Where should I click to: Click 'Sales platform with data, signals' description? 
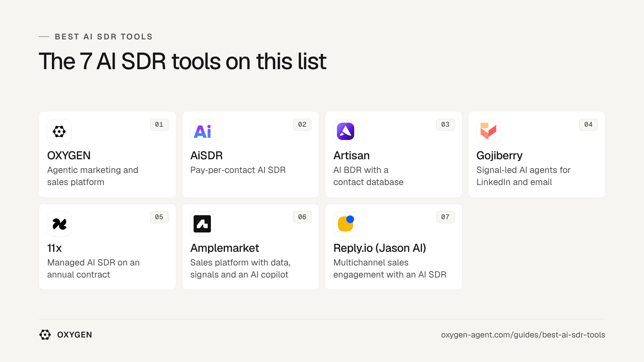click(x=240, y=269)
